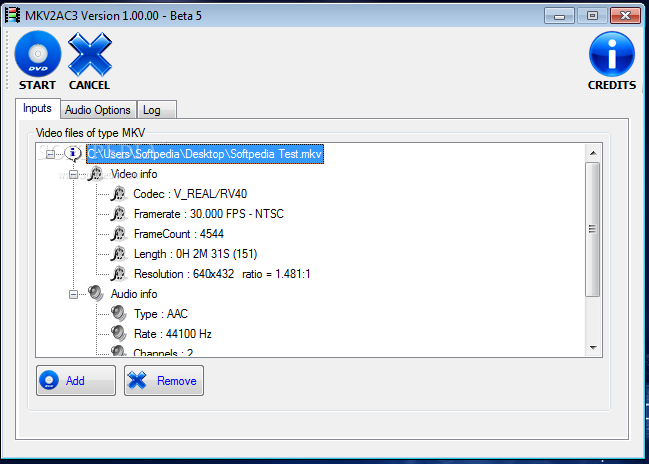649x464 pixels.
Task: Click the info icon beside the mkv path
Action: 73,154
